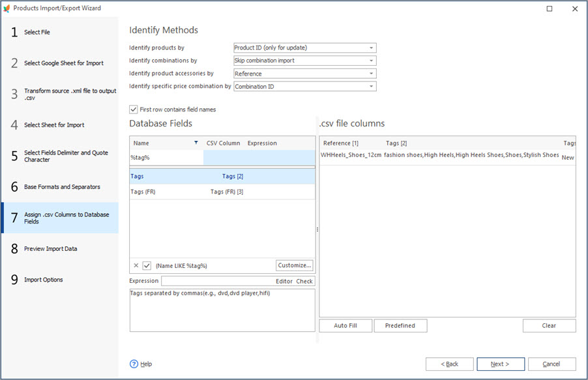The height and width of the screenshot is (380, 588).
Task: Go to step 2 Select Google Sheet for Import
Action: click(60, 63)
